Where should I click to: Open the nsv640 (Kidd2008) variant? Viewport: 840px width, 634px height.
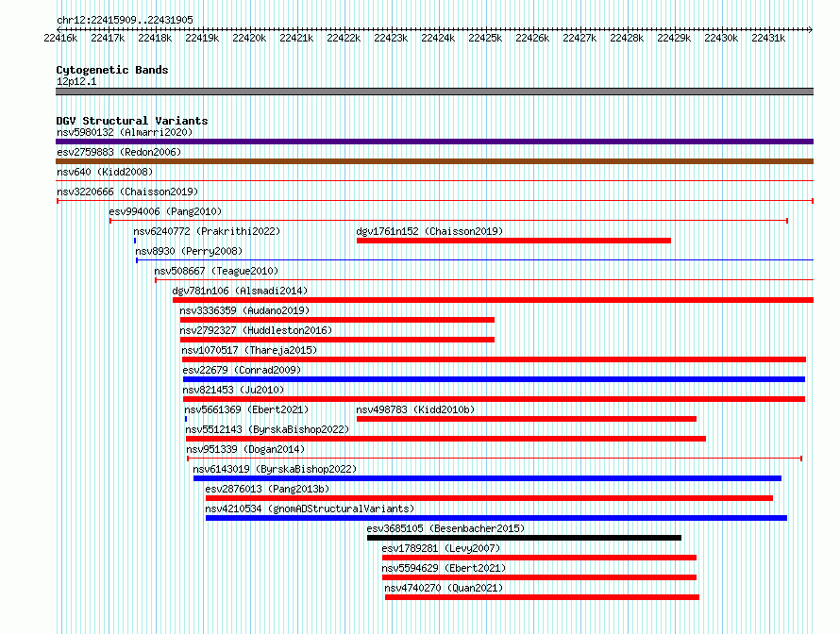(105, 172)
